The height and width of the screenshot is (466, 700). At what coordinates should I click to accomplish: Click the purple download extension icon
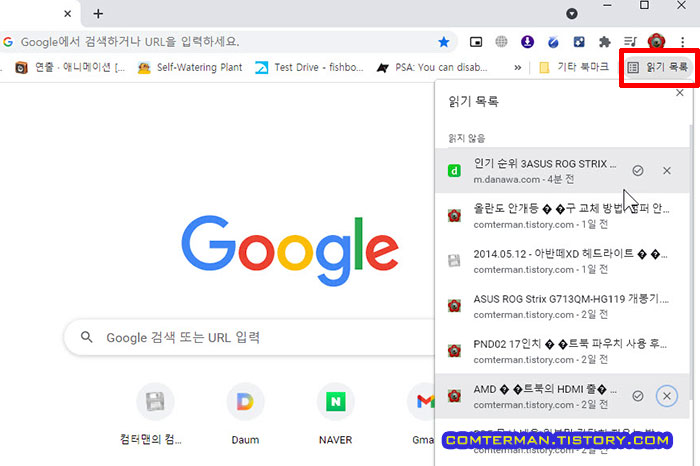[527, 42]
